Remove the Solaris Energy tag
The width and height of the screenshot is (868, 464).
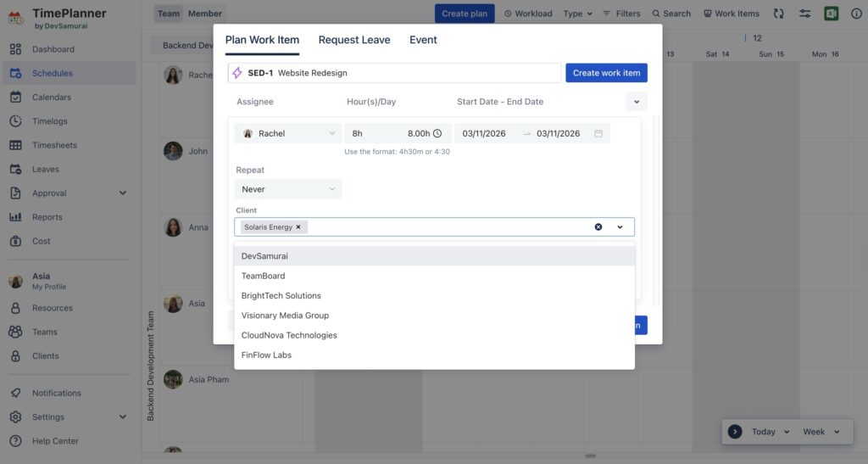(x=298, y=227)
